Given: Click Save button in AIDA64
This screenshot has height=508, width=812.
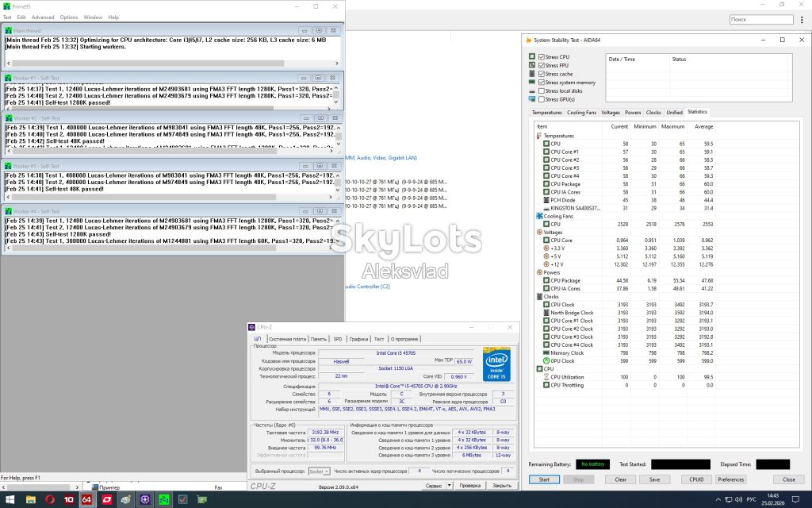Looking at the screenshot, I should [654, 479].
